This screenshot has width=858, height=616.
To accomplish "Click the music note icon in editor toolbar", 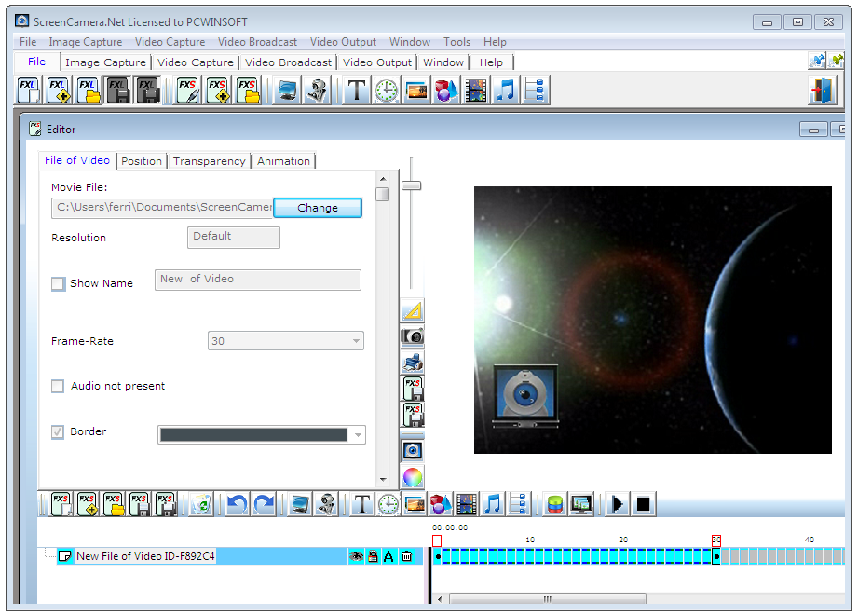I will coord(493,504).
